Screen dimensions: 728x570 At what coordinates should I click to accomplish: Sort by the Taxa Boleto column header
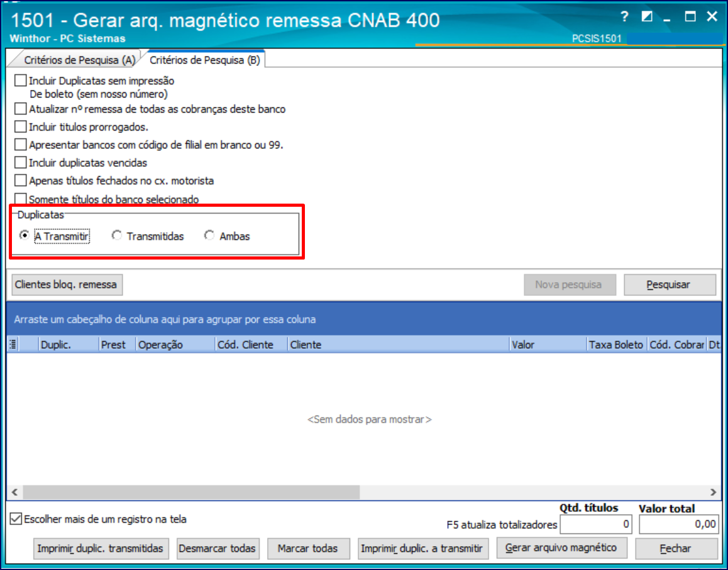click(617, 344)
